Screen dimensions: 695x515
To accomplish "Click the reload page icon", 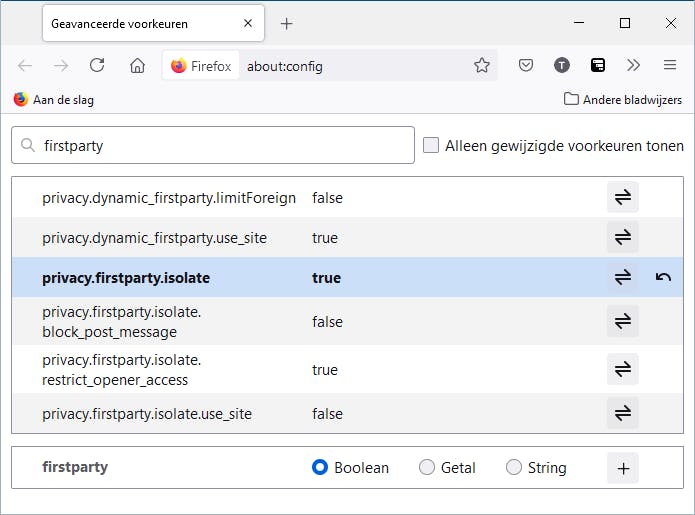I will click(97, 66).
